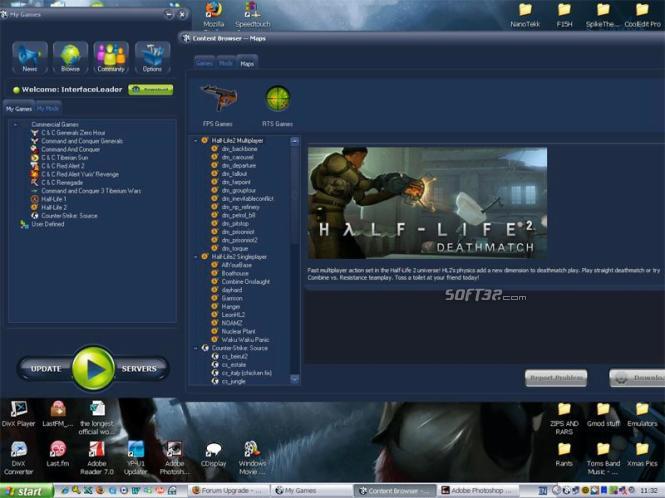
Task: Collapse the Half-Life2 Multiplayer node
Action: 196,140
